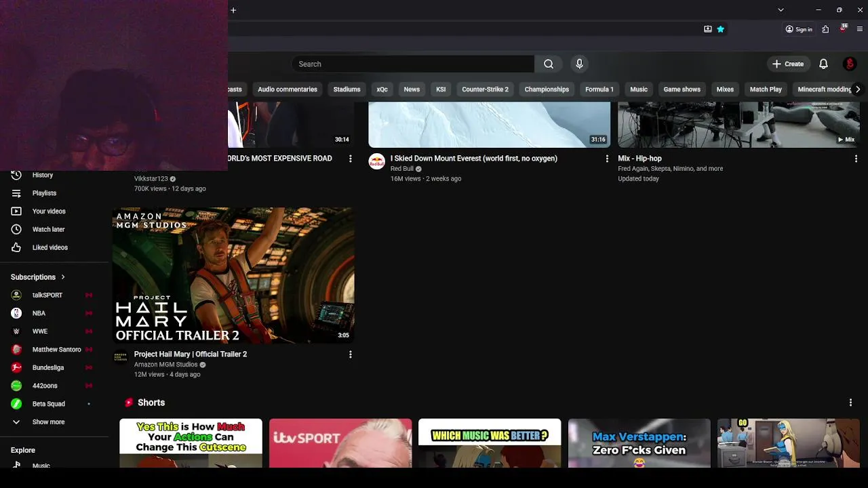
Task: Select the KSI chip
Action: pos(441,89)
